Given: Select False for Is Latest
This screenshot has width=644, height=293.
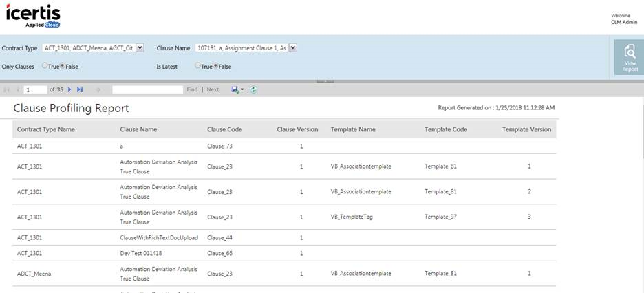Looking at the screenshot, I should point(216,66).
